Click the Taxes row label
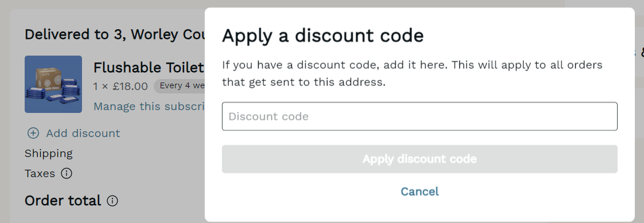Viewport: 644px width, 223px height. pyautogui.click(x=40, y=173)
